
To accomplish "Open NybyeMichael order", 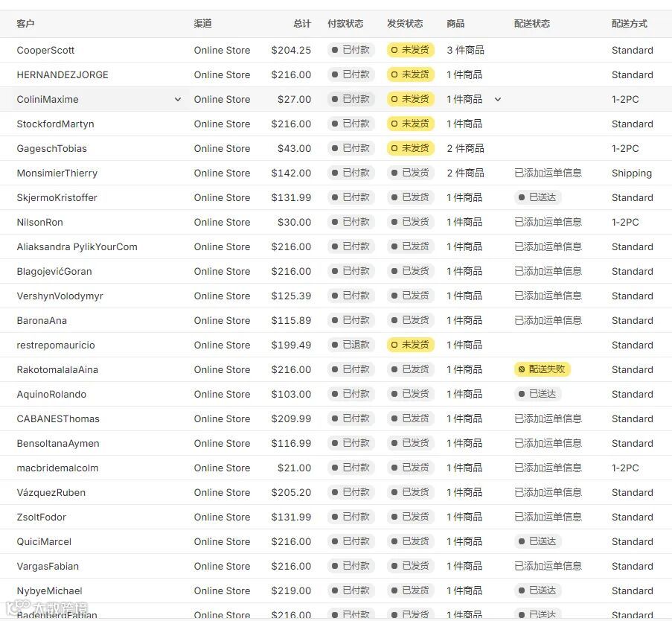I will [x=336, y=591].
